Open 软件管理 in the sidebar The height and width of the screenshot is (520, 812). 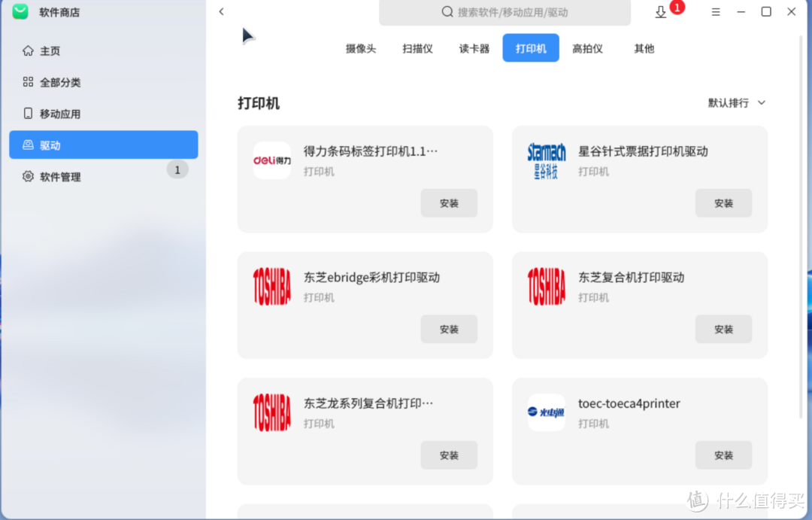tap(104, 176)
